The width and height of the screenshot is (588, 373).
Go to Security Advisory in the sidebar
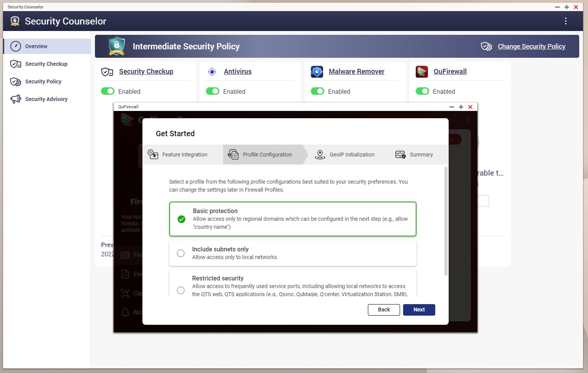click(x=47, y=99)
